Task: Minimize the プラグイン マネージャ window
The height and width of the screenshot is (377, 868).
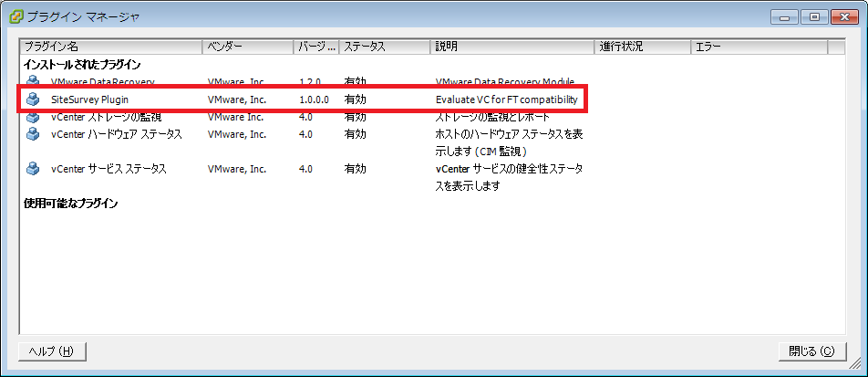Action: coord(784,16)
